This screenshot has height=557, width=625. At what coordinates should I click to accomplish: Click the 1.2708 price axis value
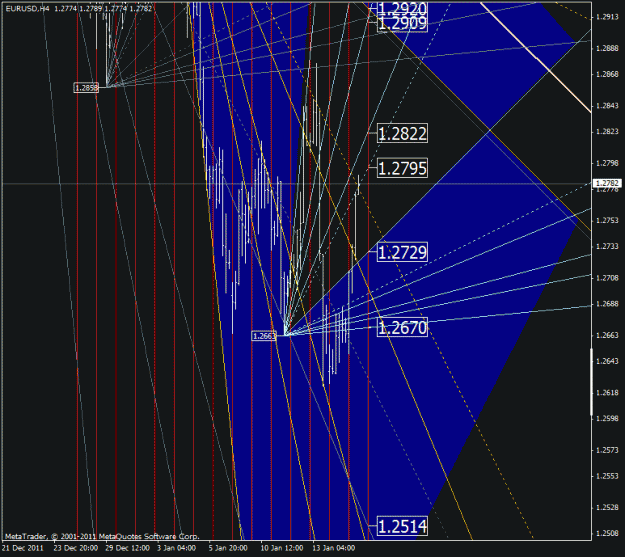point(607,278)
